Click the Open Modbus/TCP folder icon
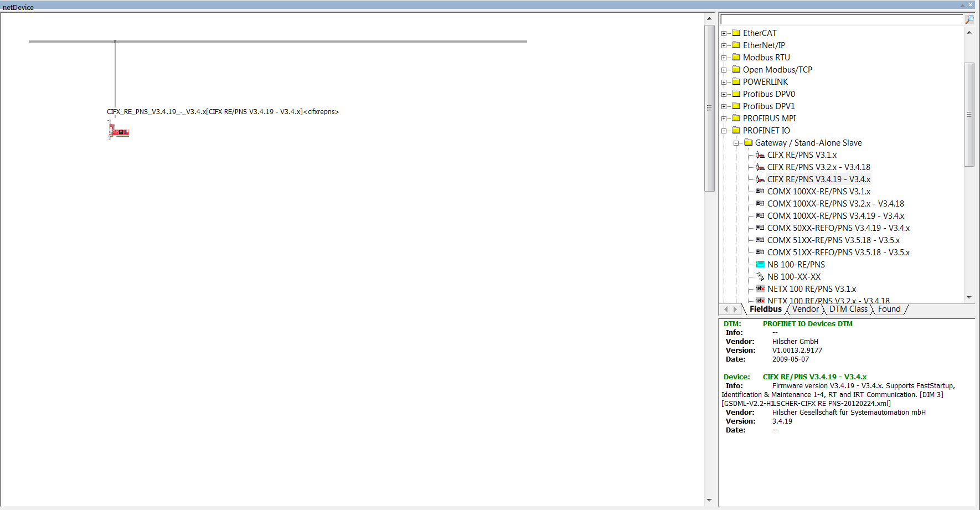Viewport: 980px width, 510px height. (736, 69)
